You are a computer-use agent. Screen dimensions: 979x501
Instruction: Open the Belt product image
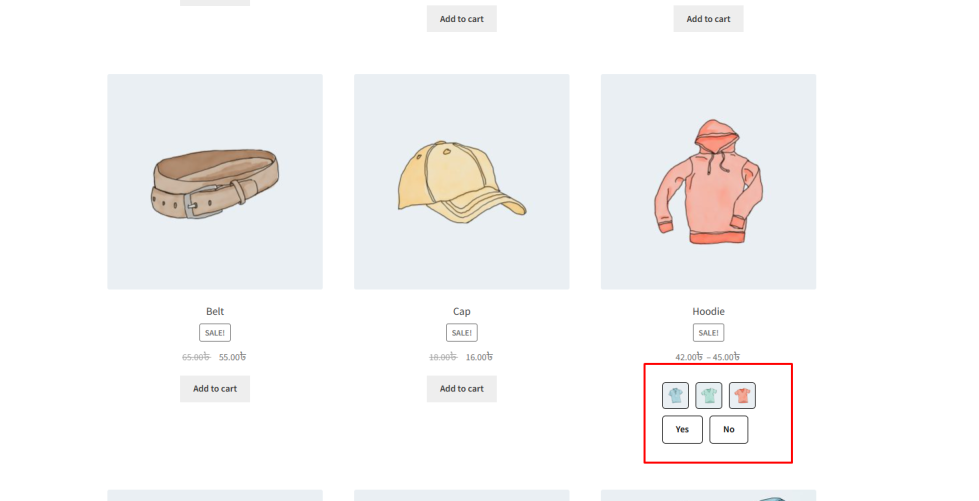click(215, 182)
